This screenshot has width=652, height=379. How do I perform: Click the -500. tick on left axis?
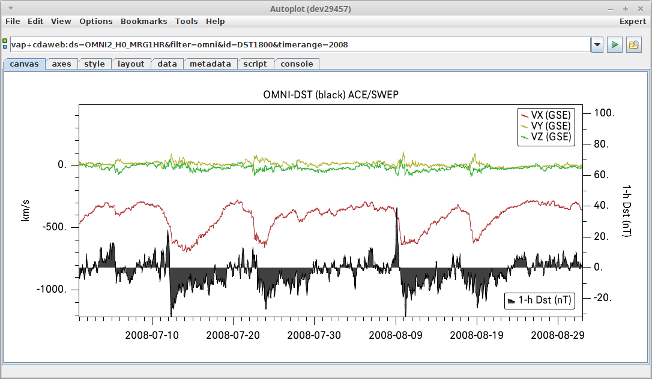[54, 227]
